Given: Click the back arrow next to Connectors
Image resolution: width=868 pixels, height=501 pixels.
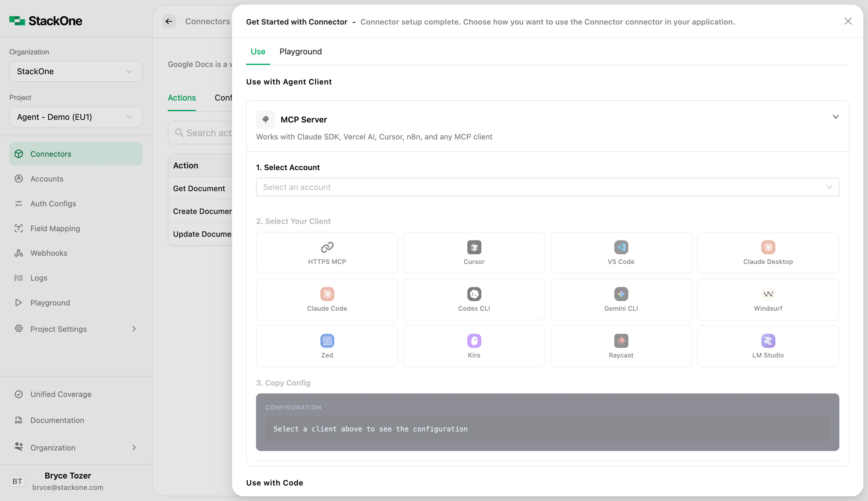Looking at the screenshot, I should pyautogui.click(x=168, y=21).
